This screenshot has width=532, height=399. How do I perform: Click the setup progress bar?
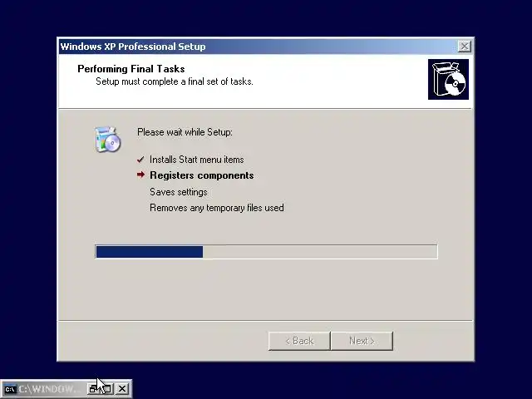coord(266,252)
